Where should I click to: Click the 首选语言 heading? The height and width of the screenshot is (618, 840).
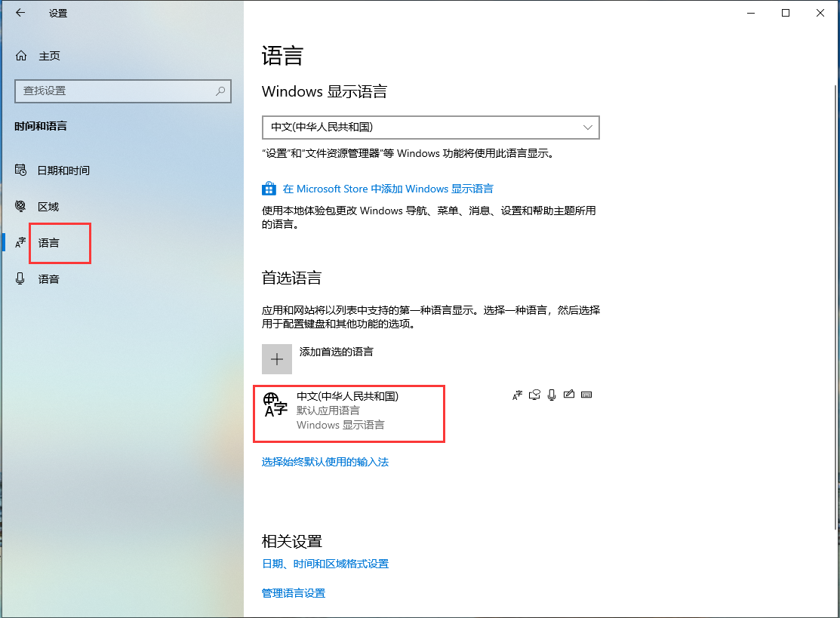click(x=291, y=278)
